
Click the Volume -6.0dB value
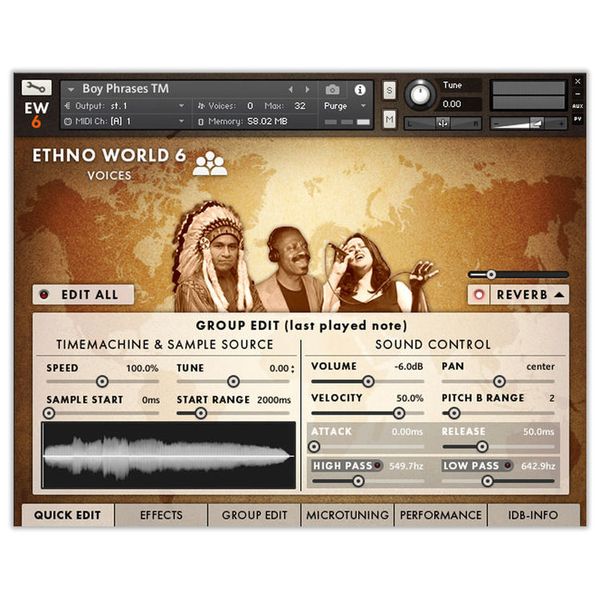pyautogui.click(x=409, y=366)
